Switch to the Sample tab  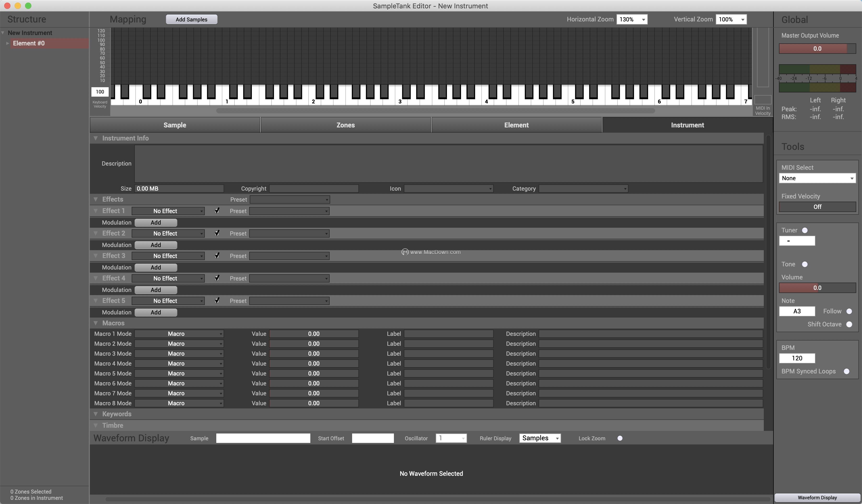click(174, 125)
